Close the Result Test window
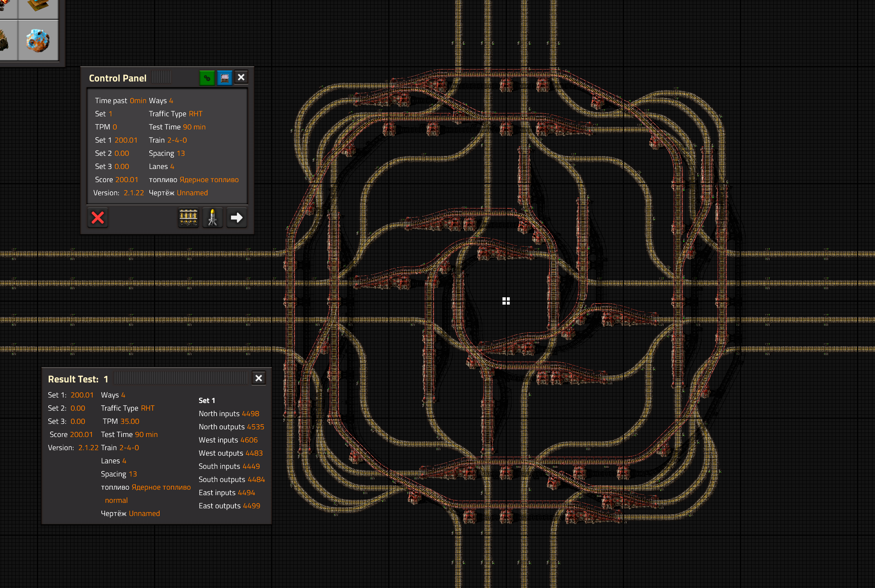This screenshot has width=875, height=588. tap(258, 378)
